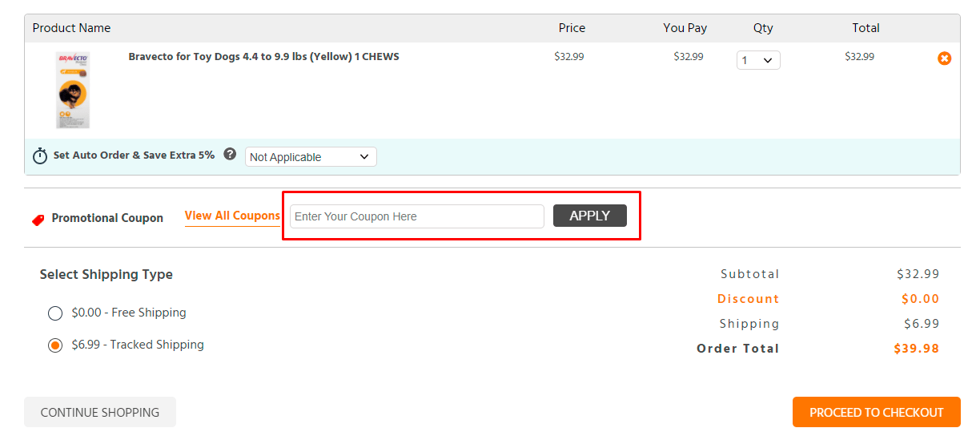Remove Bravecto item with orange X icon
The height and width of the screenshot is (436, 980).
pos(945,59)
